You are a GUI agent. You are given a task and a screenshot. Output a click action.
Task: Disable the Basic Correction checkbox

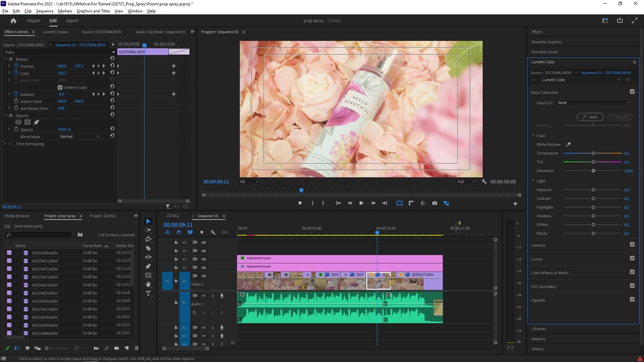632,92
